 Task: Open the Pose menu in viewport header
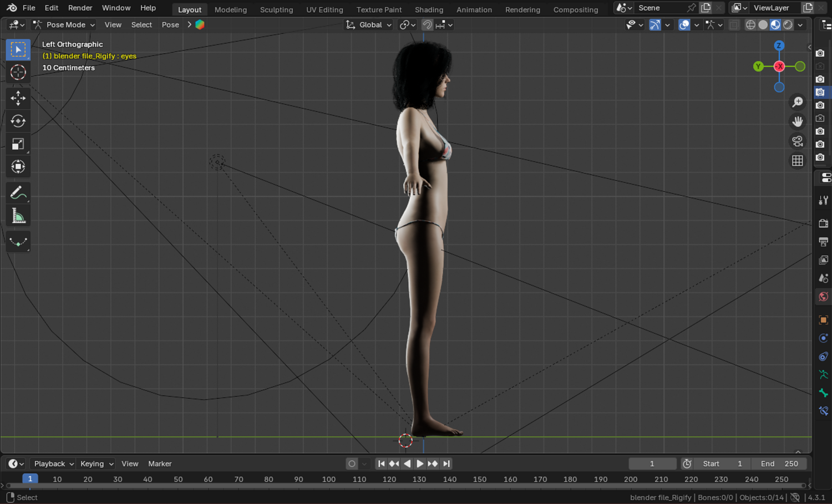pyautogui.click(x=170, y=25)
